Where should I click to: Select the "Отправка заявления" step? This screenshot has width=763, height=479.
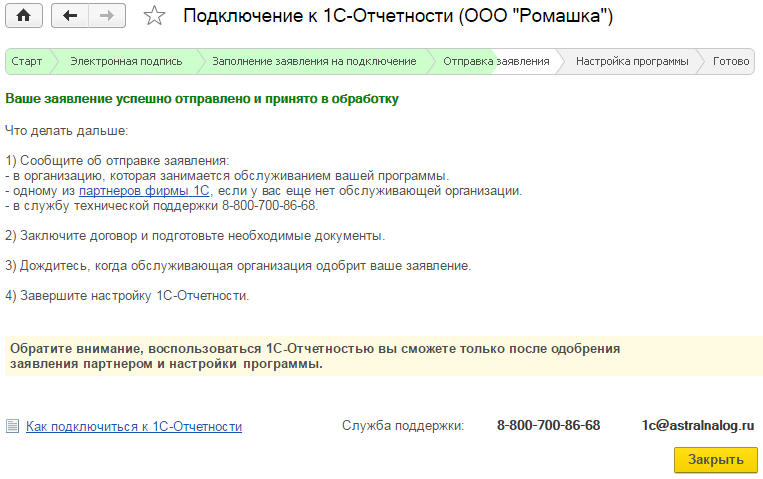[x=497, y=61]
